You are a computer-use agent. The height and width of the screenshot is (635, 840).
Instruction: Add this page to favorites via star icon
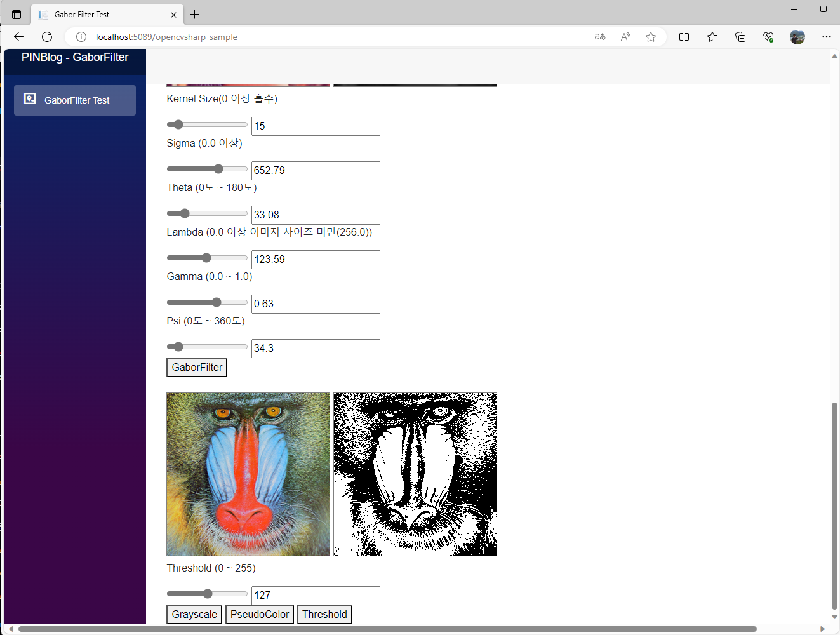tap(651, 37)
